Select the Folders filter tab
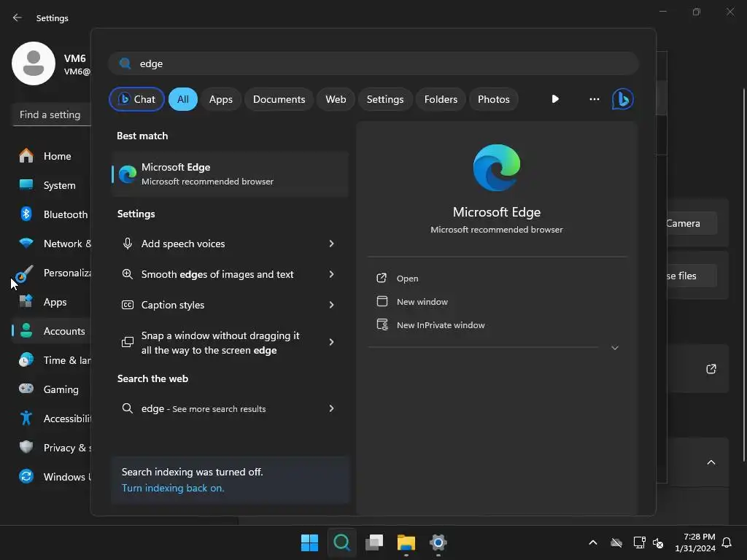The height and width of the screenshot is (560, 747). 441,99
